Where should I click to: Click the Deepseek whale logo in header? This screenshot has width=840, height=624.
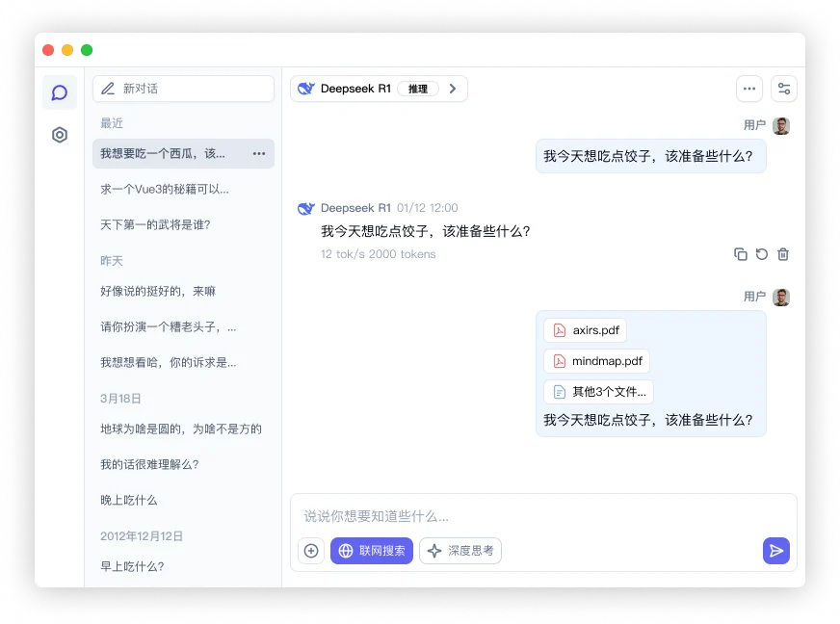tap(305, 88)
